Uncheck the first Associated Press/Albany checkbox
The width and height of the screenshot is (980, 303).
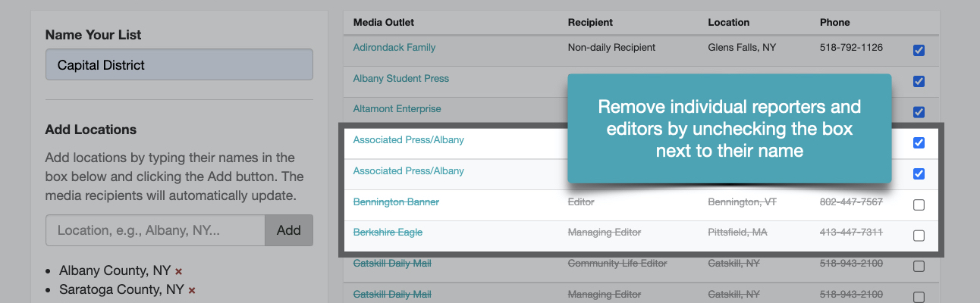919,143
